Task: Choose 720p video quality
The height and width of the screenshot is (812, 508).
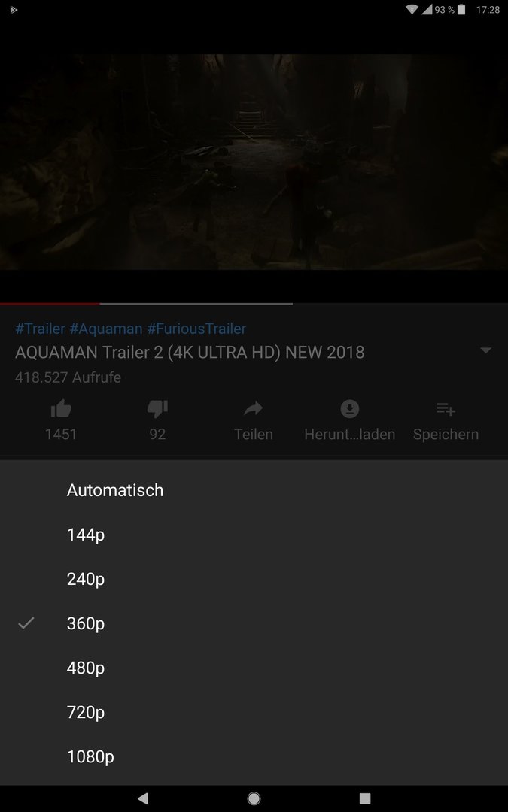Action: click(x=254, y=713)
